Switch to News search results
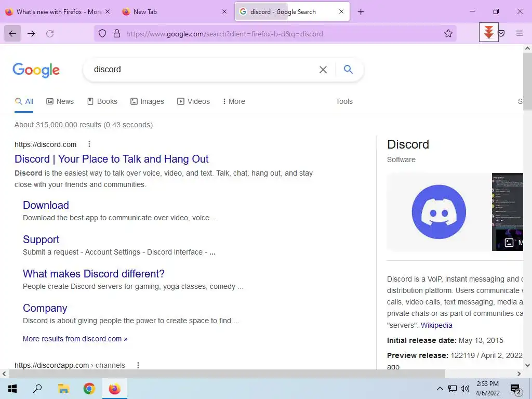This screenshot has height=399, width=532. [x=60, y=101]
